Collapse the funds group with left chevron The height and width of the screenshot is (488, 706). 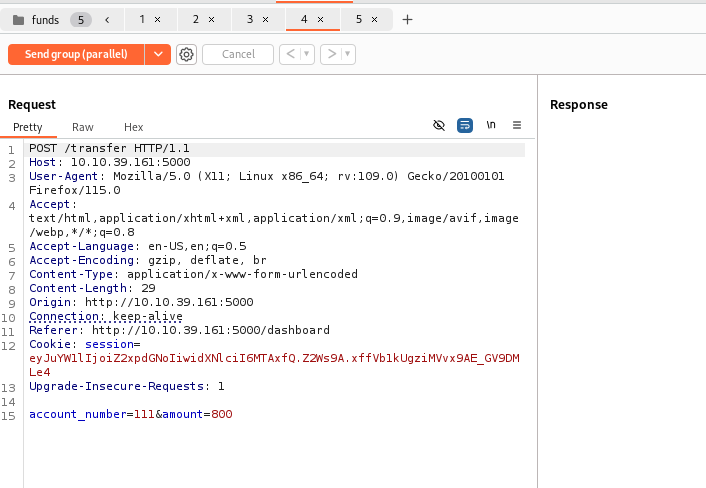(106, 19)
